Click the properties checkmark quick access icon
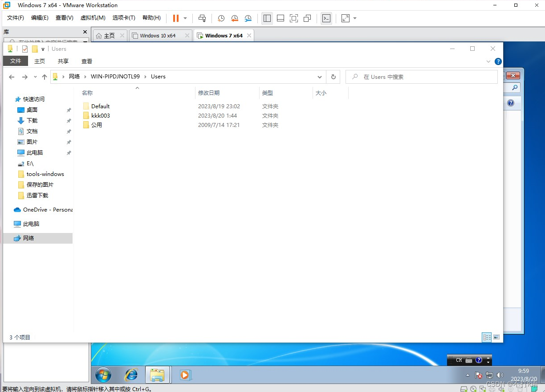This screenshot has height=392, width=545. [25, 49]
